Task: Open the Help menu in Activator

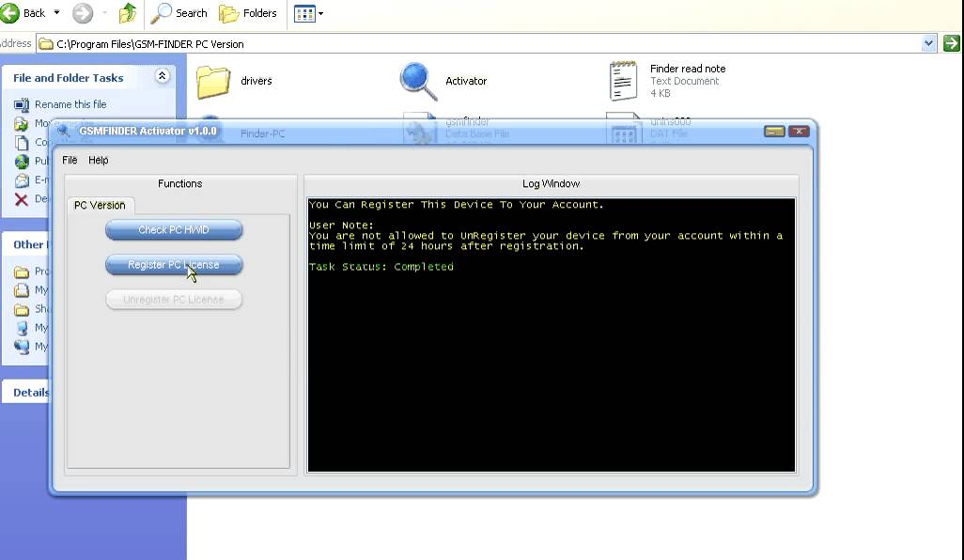Action: 99,160
